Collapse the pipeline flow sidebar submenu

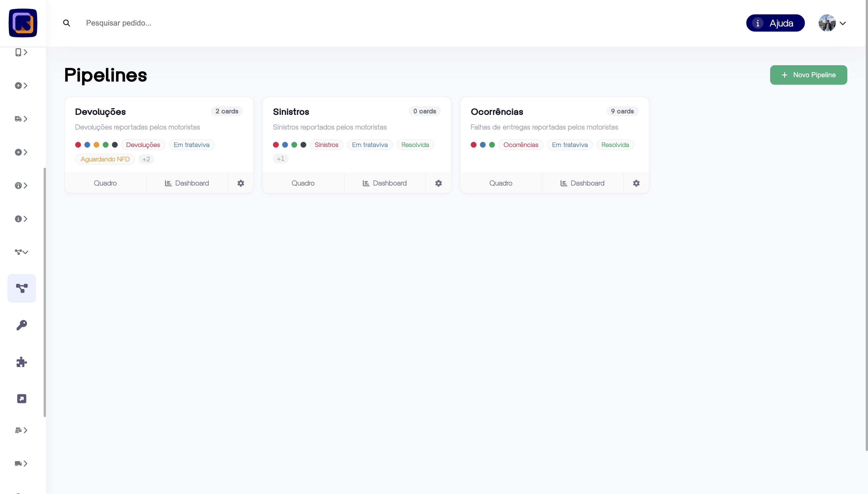click(21, 252)
